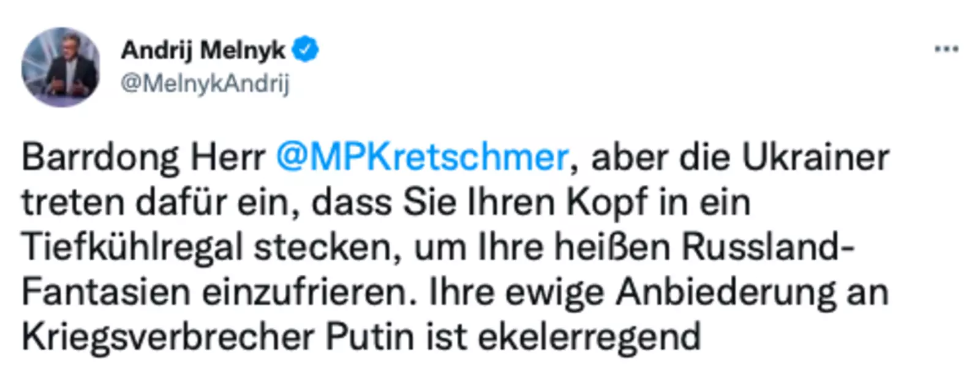980x377 pixels.
Task: Click the word "Kopf" in the tweet
Action: [x=606, y=202]
